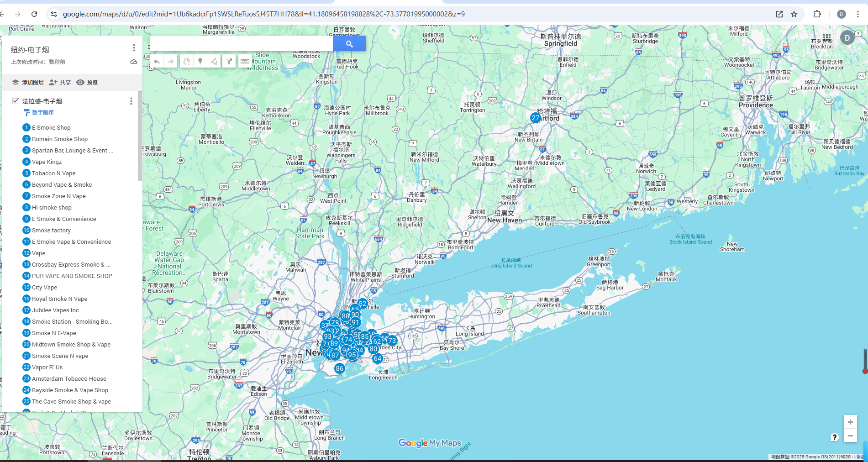The height and width of the screenshot is (462, 868).
Task: Click inside the map search field
Action: 241,44
